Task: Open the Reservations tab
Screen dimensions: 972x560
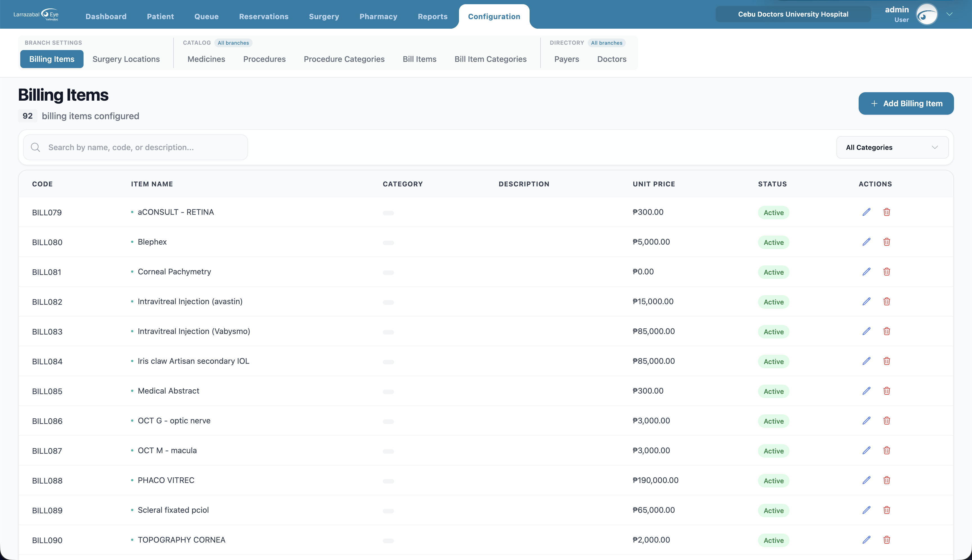Action: tap(264, 17)
